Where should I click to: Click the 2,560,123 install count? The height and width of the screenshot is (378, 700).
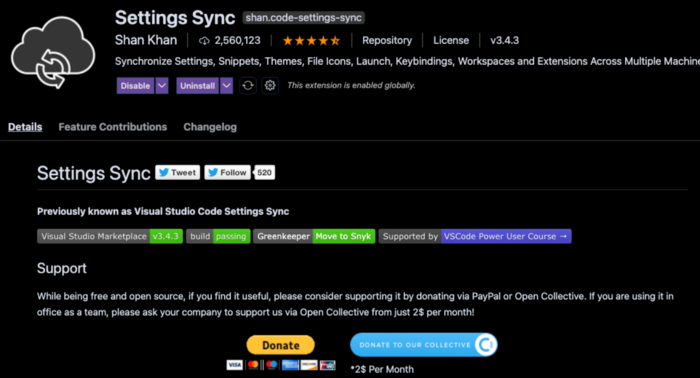pos(237,41)
